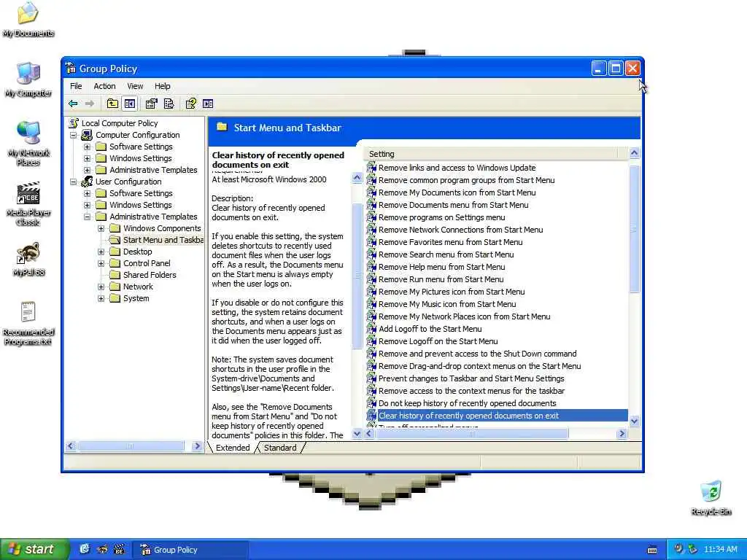Open the Properties toolbar icon

152,104
